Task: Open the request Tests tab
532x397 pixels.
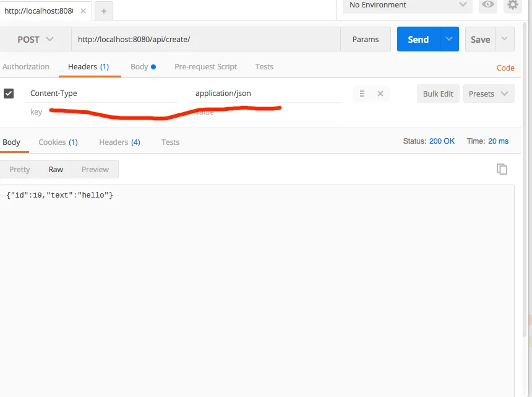Action: point(264,66)
